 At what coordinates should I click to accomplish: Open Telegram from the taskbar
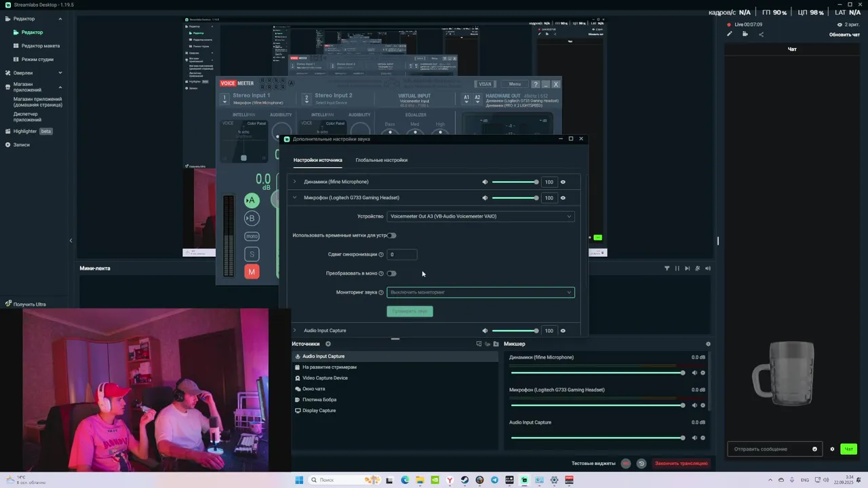coord(494,480)
